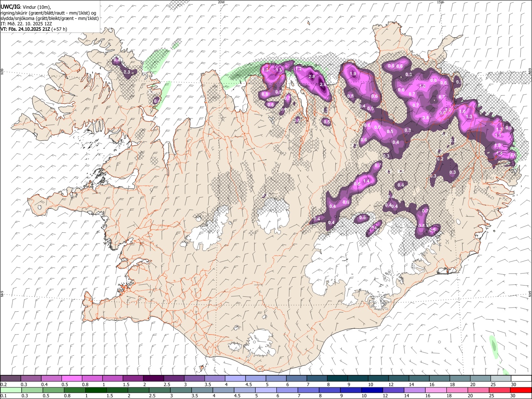532x399 pixels.
Task: Select the 'rigning/skúrir' legend description line
Action: click(48, 13)
